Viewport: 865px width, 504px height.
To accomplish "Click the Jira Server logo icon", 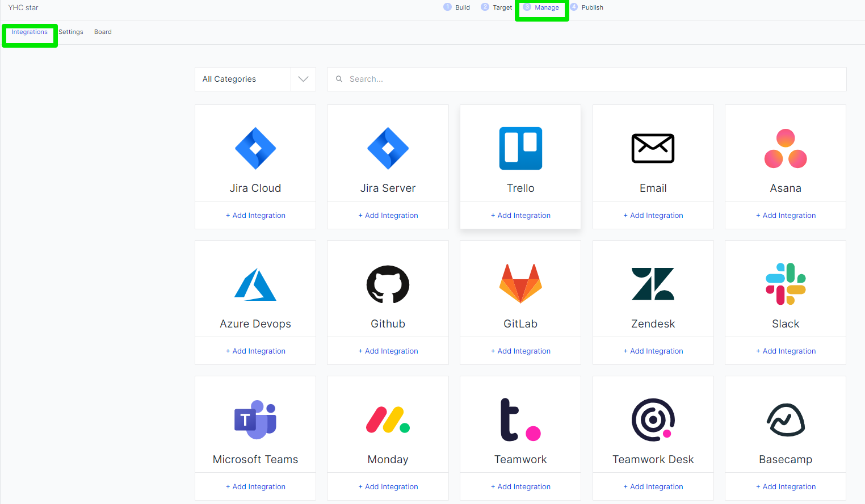I will pyautogui.click(x=388, y=148).
